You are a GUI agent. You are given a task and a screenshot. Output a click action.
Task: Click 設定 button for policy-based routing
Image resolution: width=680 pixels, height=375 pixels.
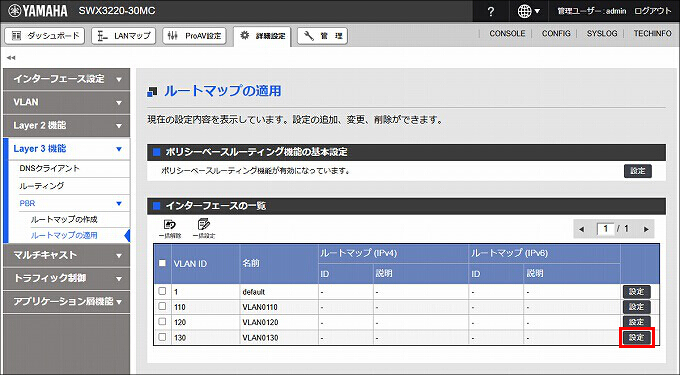[638, 171]
